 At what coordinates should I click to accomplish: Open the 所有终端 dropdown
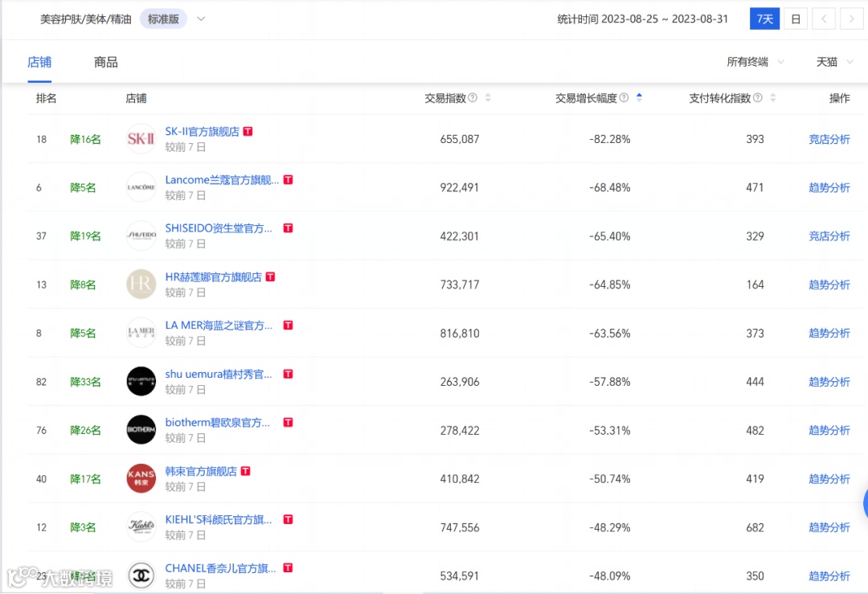755,62
